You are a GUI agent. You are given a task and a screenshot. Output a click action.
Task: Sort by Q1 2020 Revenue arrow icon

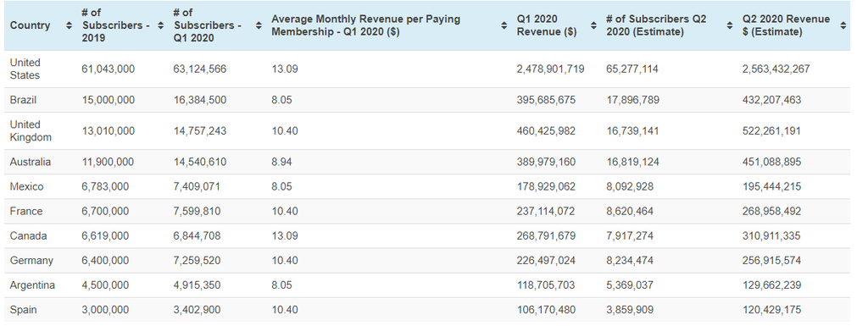593,25
